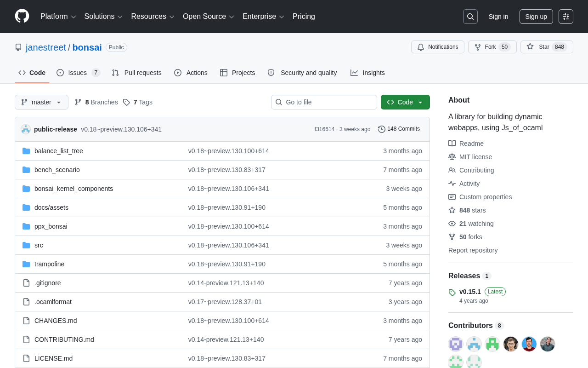
Task: Open the public-release author avatar
Action: (x=26, y=129)
